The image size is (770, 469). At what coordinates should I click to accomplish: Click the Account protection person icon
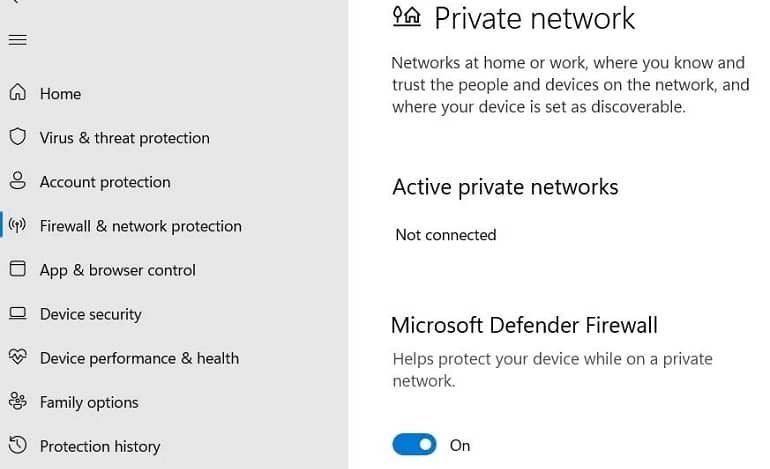point(18,181)
